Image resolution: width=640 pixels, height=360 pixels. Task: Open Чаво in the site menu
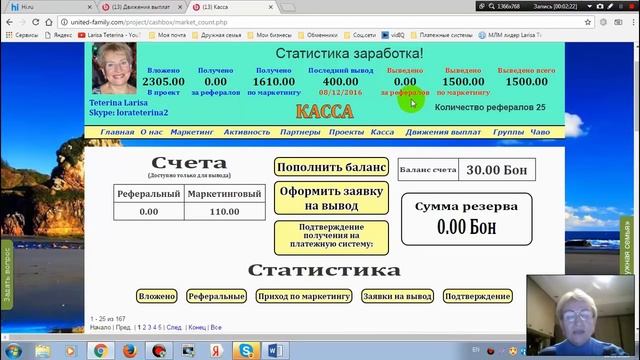click(x=540, y=132)
